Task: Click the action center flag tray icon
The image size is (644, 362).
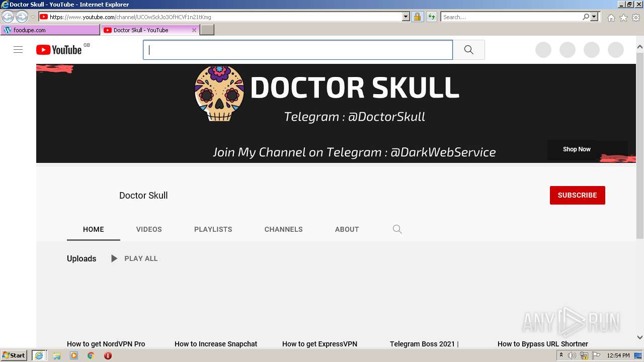Action: [x=596, y=355]
